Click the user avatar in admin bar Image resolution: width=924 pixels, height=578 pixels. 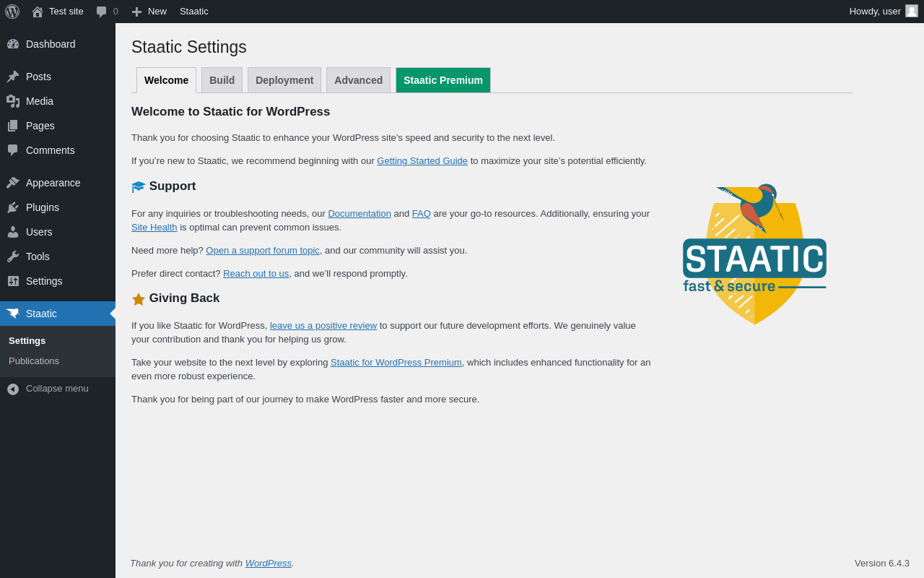click(912, 11)
